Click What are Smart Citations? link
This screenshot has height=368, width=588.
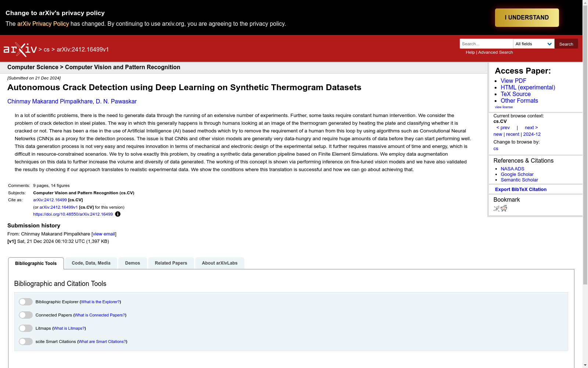coord(102,342)
